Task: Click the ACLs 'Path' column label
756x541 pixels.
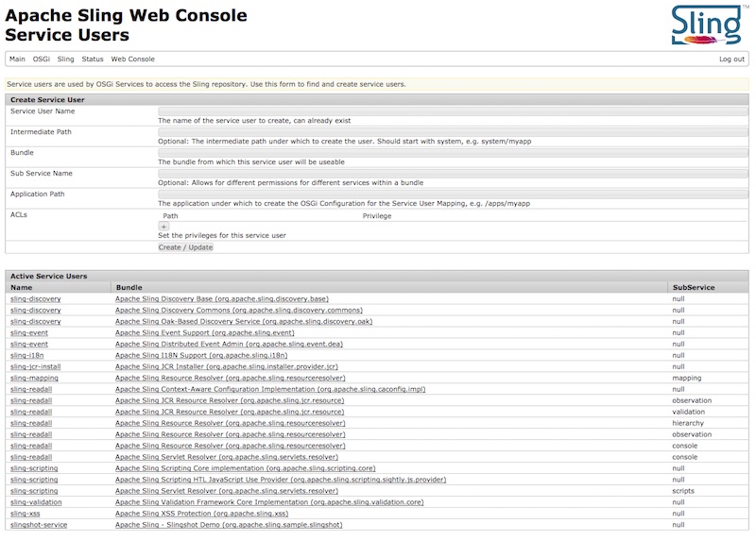Action: click(x=170, y=216)
